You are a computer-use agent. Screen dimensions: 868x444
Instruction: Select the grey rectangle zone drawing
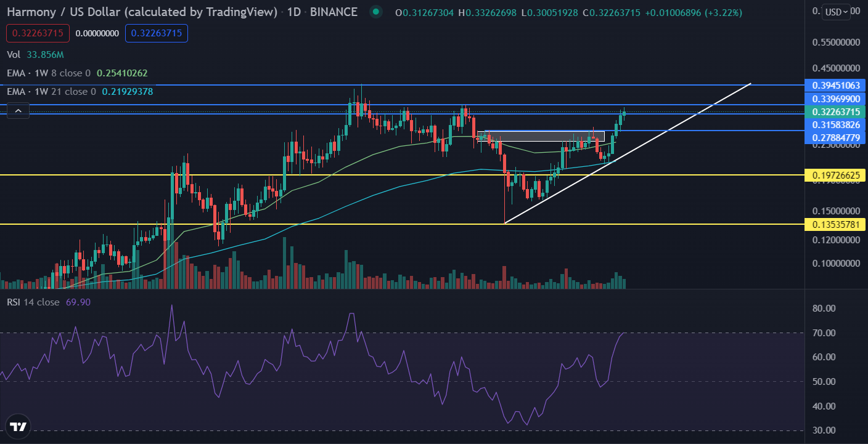541,136
